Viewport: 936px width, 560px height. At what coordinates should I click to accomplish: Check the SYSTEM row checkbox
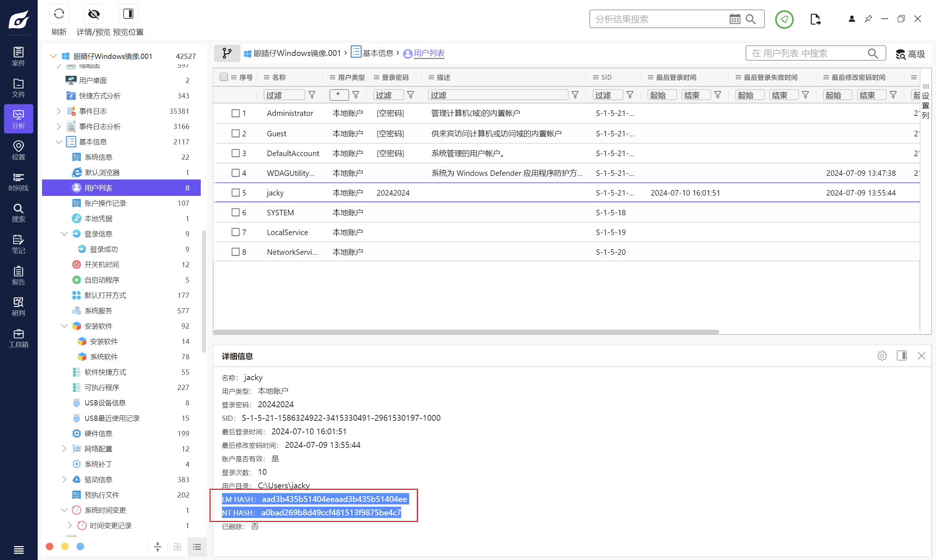click(235, 212)
